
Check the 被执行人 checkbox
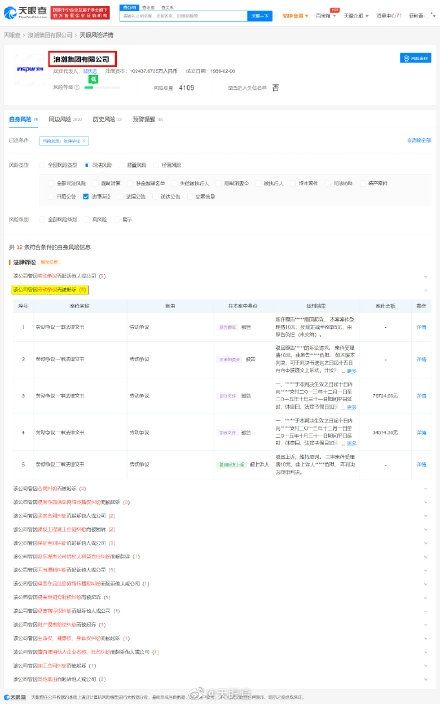269,184
